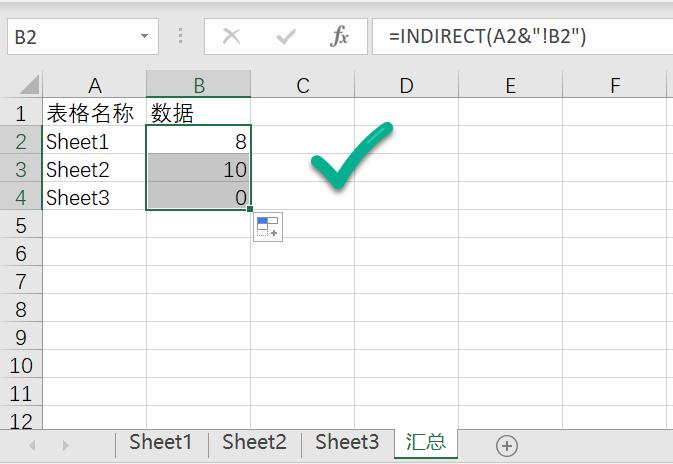The image size is (673, 464).
Task: Select row 5 header
Action: click(x=21, y=225)
